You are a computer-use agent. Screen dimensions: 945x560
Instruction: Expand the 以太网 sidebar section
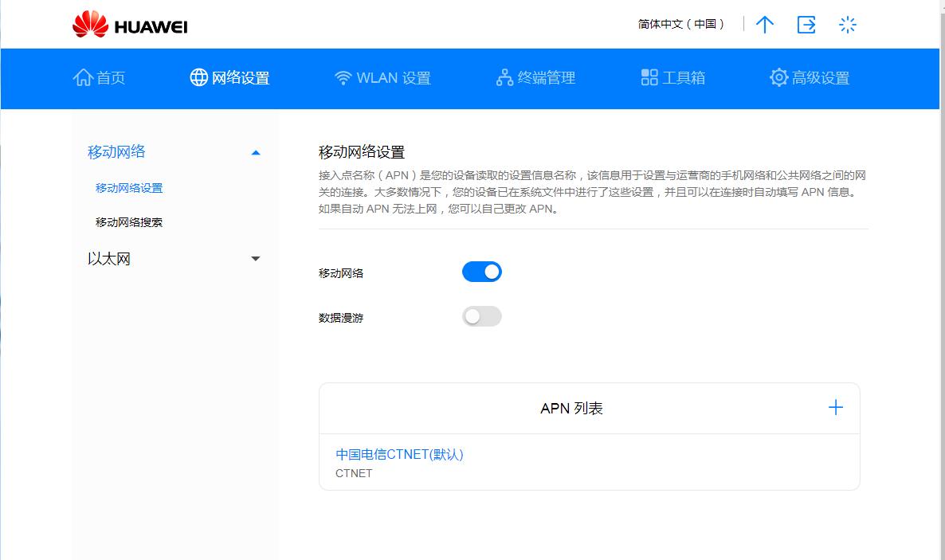click(256, 259)
